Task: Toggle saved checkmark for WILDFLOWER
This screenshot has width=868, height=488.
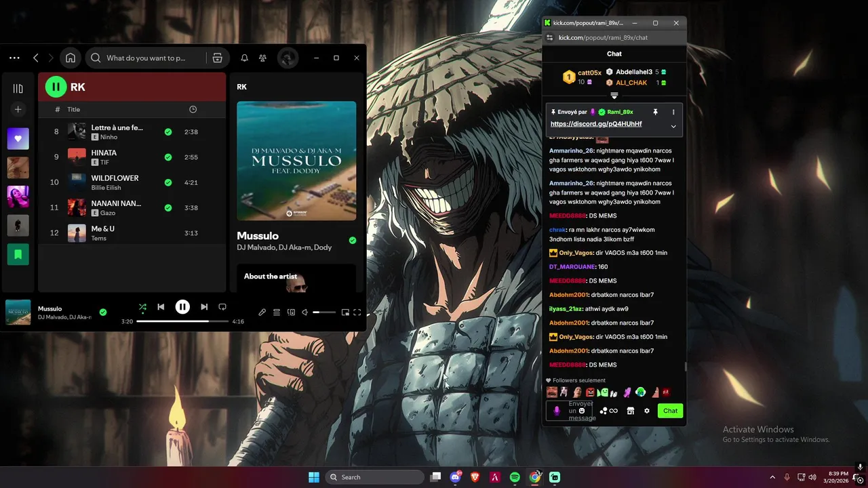Action: tap(168, 182)
